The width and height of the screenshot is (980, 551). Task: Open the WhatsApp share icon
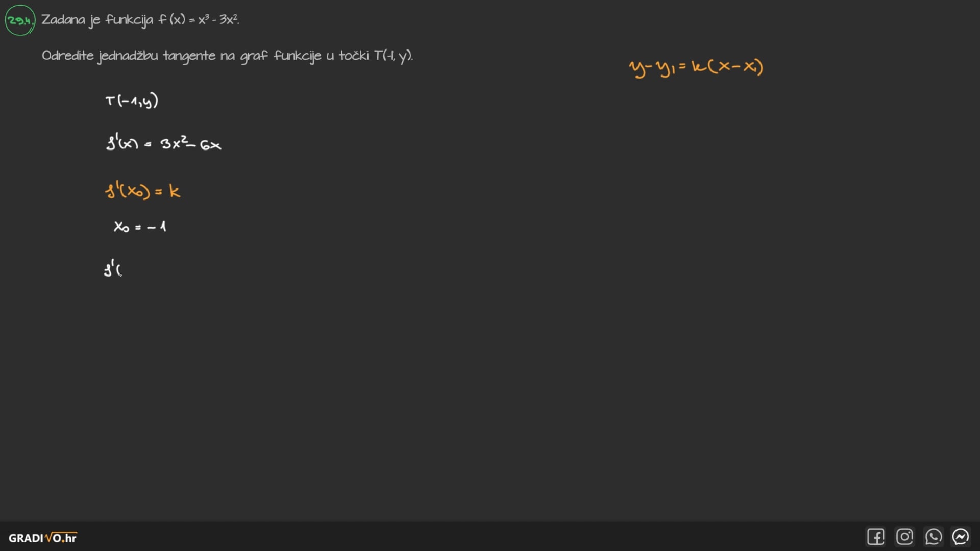coord(933,537)
